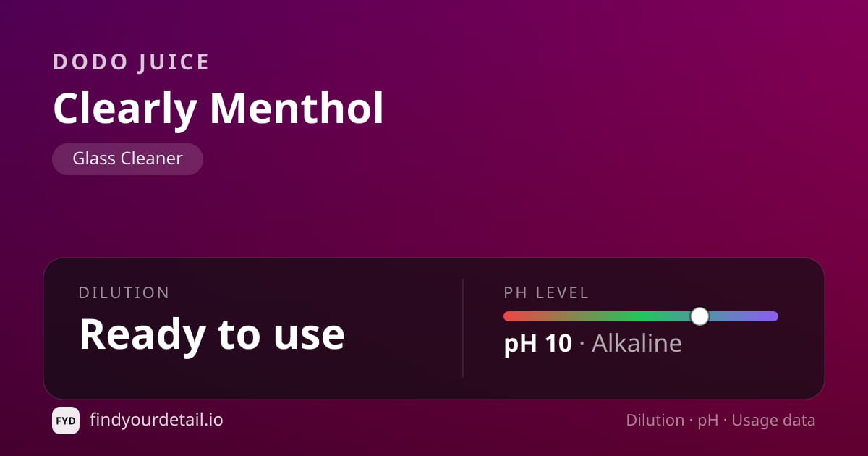Click the word Ready in dilution panel
This screenshot has width=868, height=456.
click(142, 334)
